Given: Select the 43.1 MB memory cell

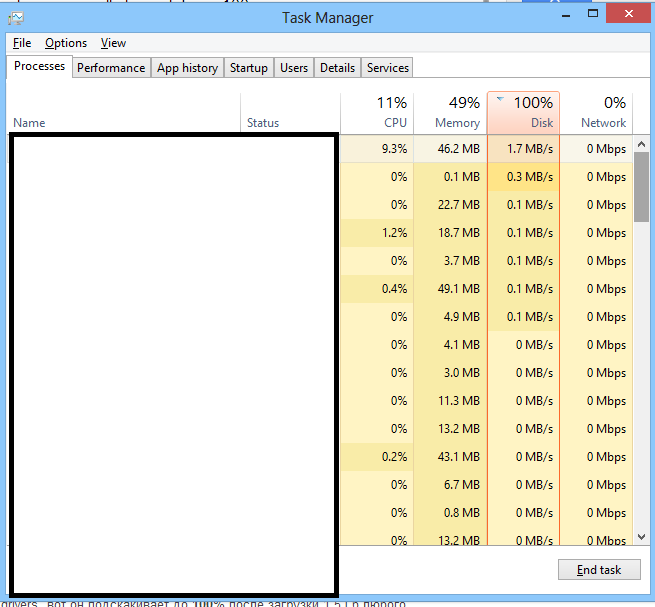Looking at the screenshot, I should pos(450,457).
